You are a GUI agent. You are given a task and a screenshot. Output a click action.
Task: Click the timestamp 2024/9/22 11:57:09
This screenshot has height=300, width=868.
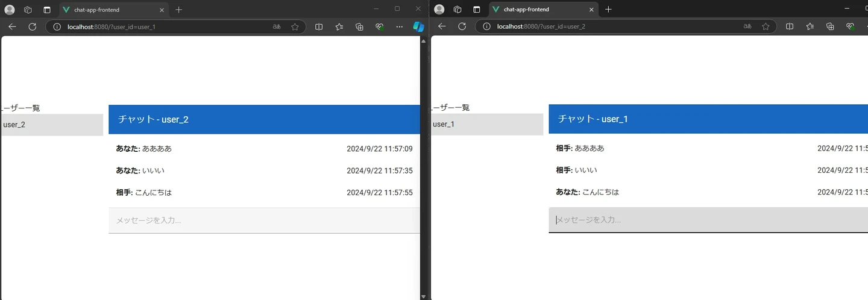pyautogui.click(x=380, y=148)
